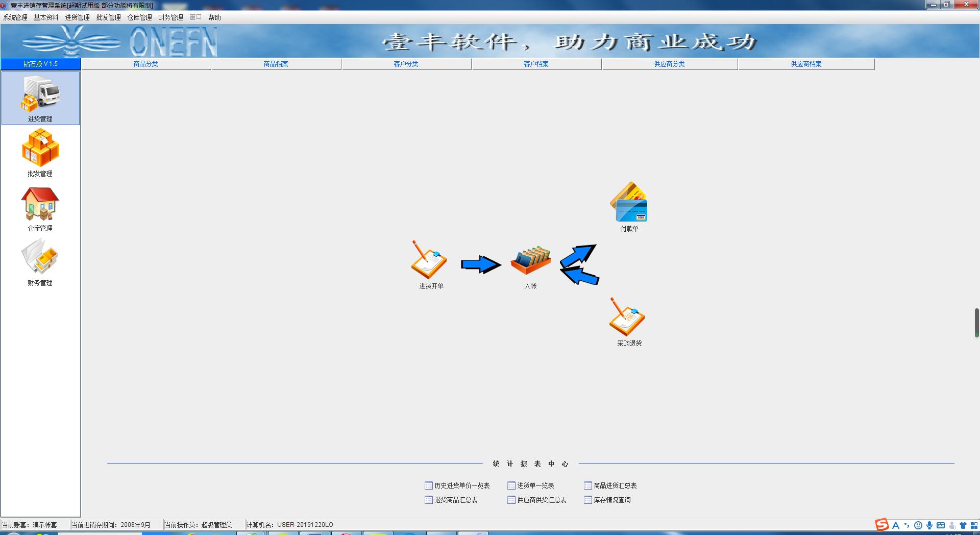Click the 商品分类 button
This screenshot has width=980, height=535.
point(146,64)
